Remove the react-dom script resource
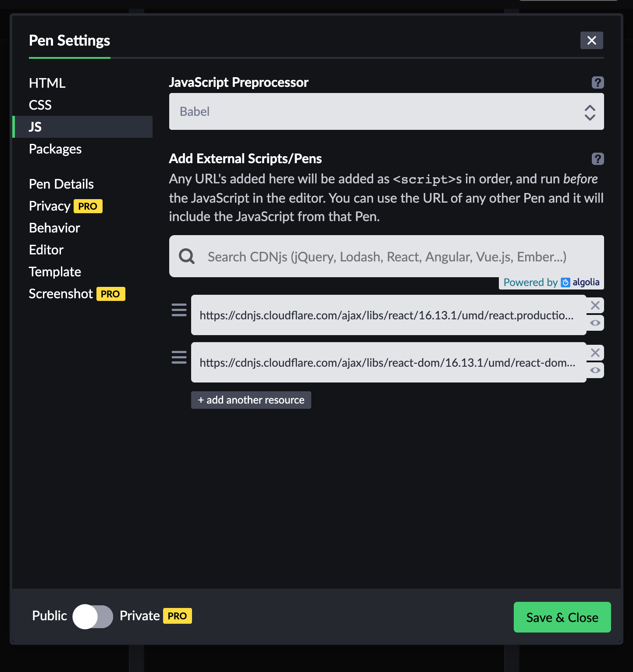The height and width of the screenshot is (672, 633). click(595, 353)
